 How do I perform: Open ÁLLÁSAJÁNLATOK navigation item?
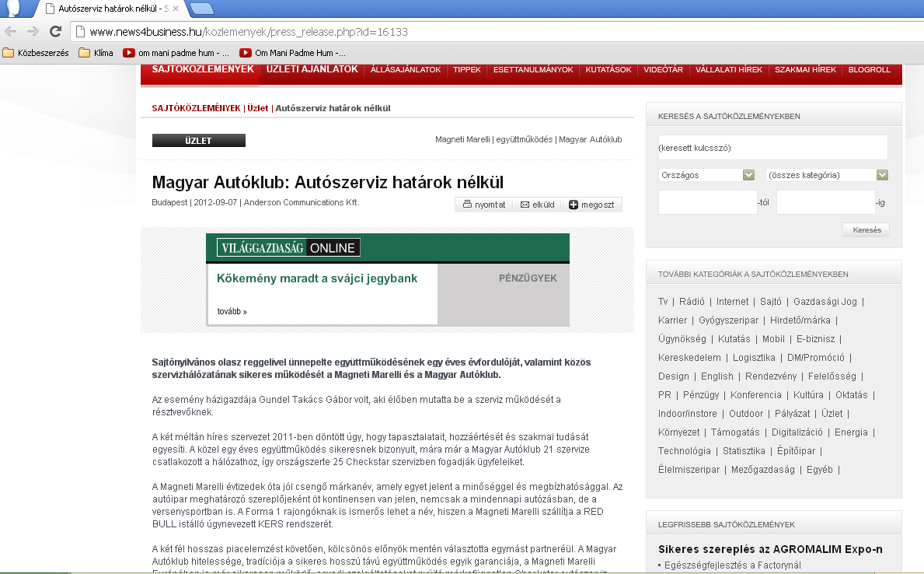coord(406,70)
